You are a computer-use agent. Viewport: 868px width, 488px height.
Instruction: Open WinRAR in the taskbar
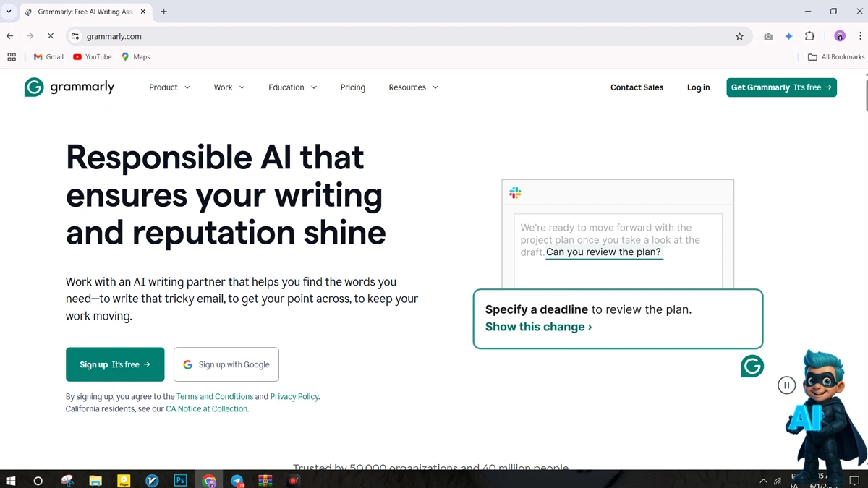pyautogui.click(x=265, y=481)
